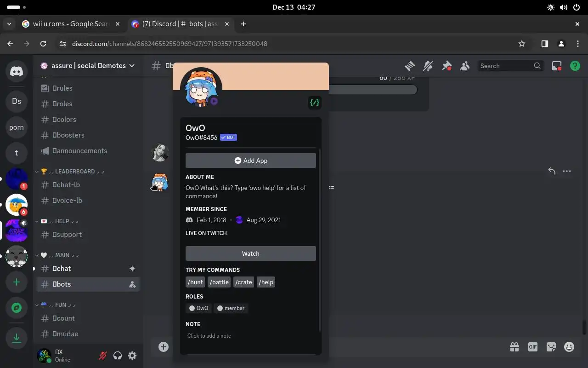Open the chat-lb channel
The height and width of the screenshot is (368, 588).
pyautogui.click(x=88, y=185)
